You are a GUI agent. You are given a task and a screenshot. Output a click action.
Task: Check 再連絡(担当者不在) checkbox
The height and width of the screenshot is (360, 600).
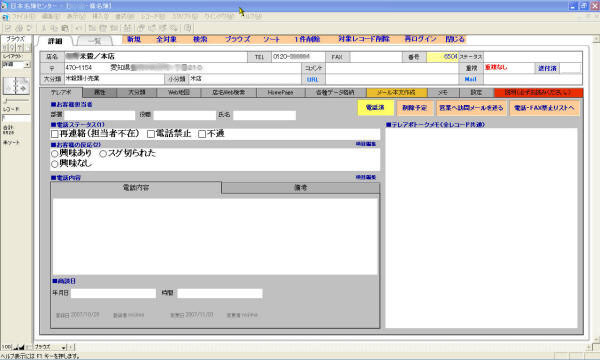pos(55,134)
